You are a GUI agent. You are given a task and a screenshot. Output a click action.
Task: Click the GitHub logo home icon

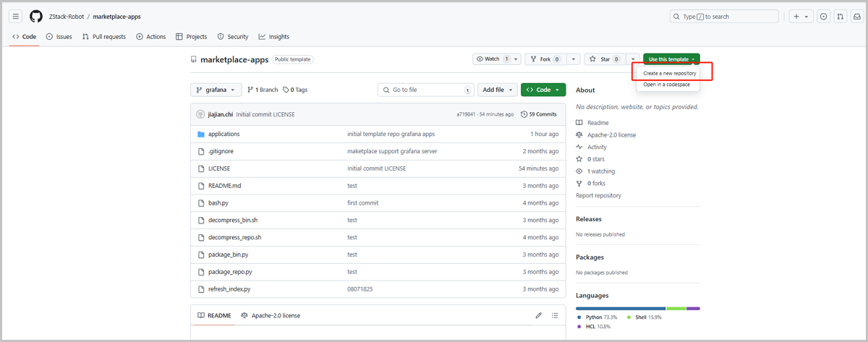click(x=36, y=16)
